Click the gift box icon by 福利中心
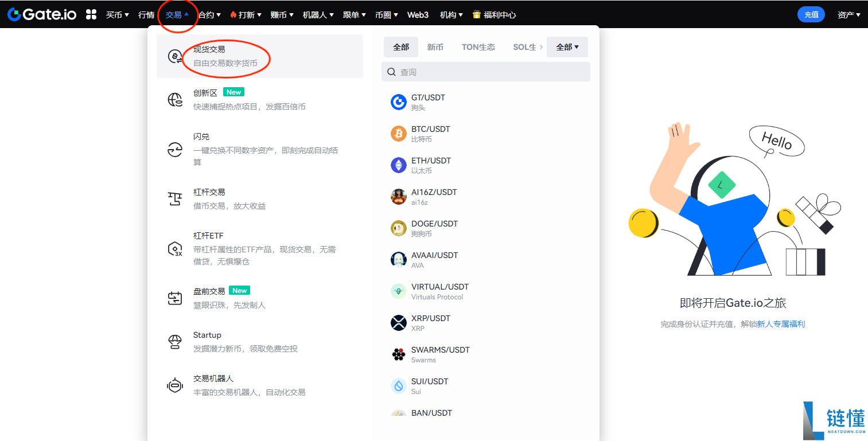The image size is (868, 441). click(x=477, y=14)
